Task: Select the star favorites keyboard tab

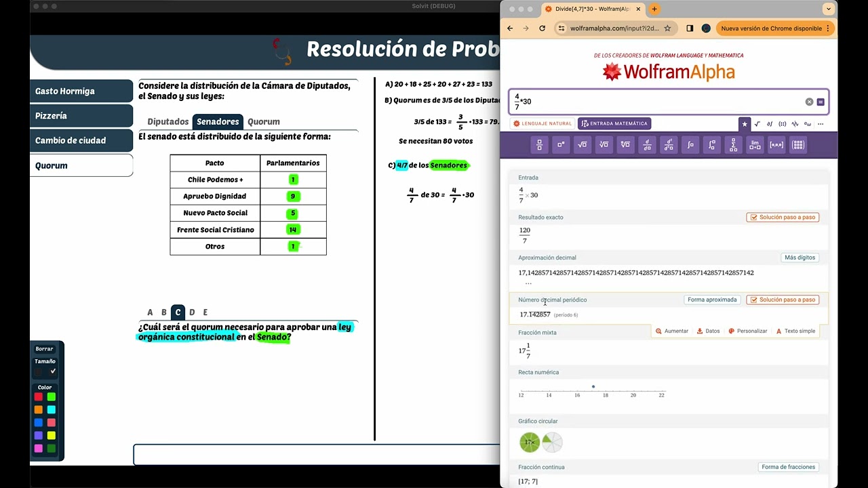Action: [745, 124]
